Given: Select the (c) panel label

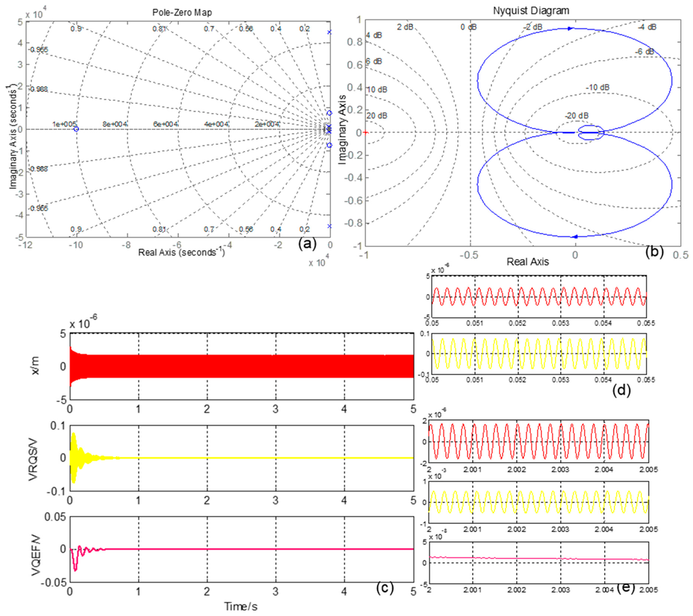Looking at the screenshot, I should pyautogui.click(x=384, y=587).
